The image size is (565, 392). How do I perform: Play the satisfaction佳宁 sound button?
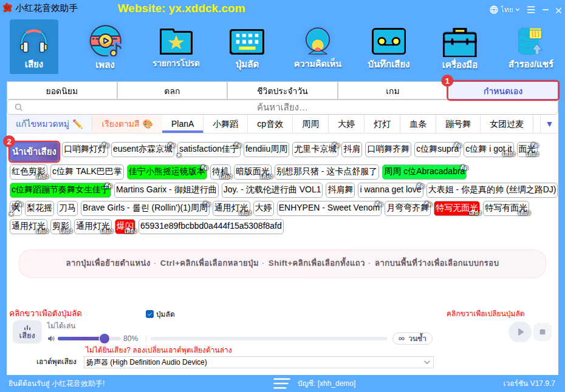[209, 149]
